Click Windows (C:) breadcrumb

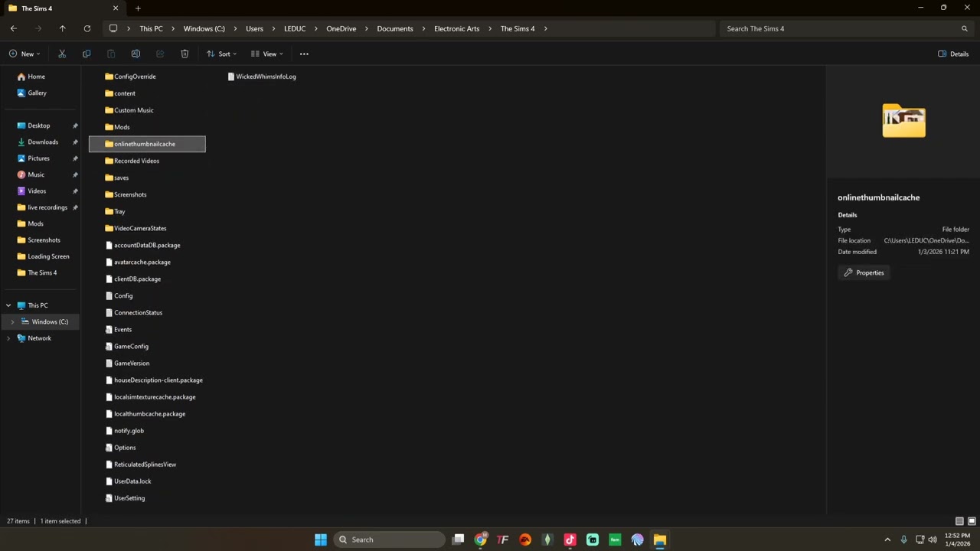pos(204,28)
